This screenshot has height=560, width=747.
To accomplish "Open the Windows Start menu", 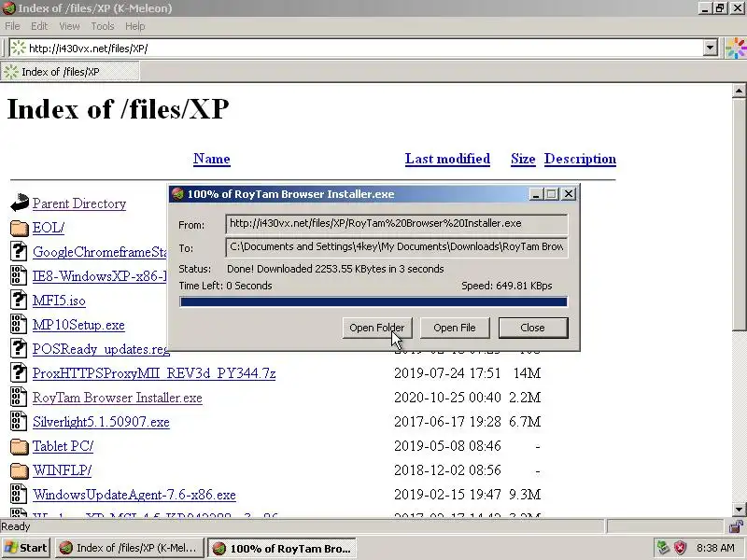I will point(26,548).
